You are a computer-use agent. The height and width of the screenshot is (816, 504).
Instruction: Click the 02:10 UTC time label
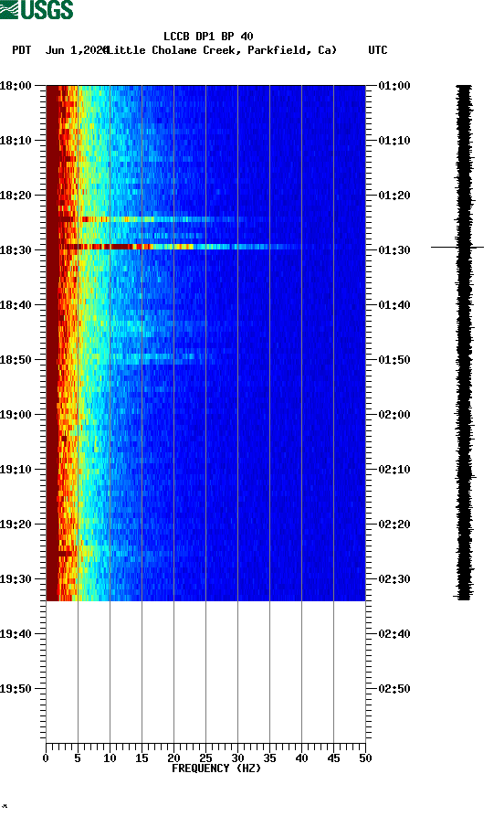tap(394, 470)
